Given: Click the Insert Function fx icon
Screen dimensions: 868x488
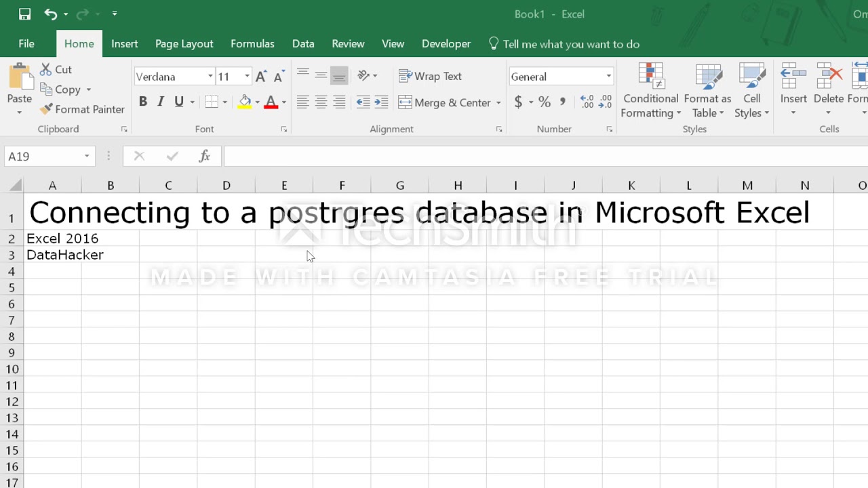Looking at the screenshot, I should coord(204,156).
